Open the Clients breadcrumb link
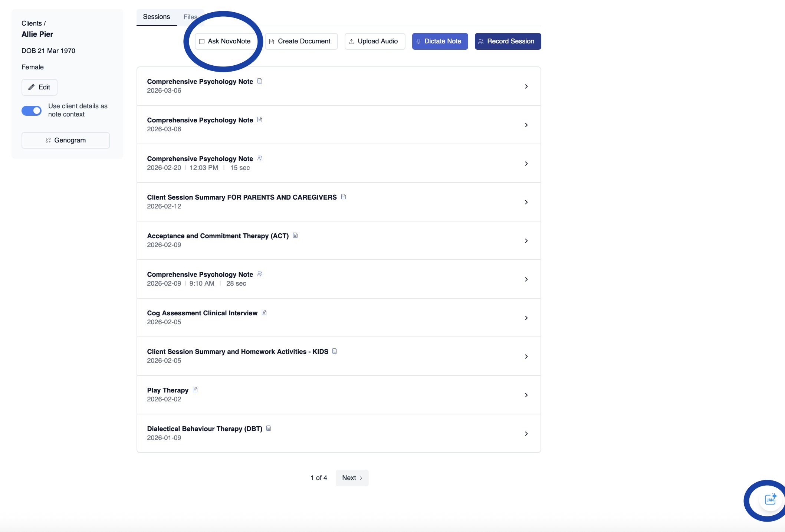This screenshot has width=785, height=532. pyautogui.click(x=32, y=23)
